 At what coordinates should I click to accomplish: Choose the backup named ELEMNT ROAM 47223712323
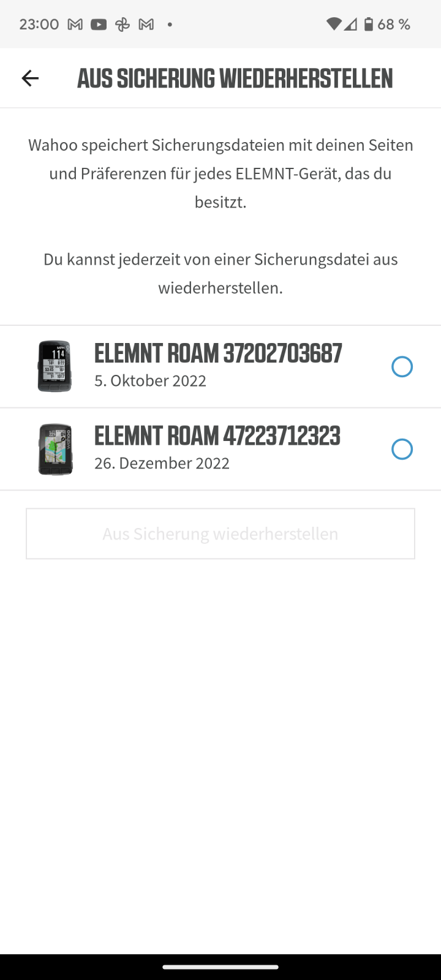217,436
